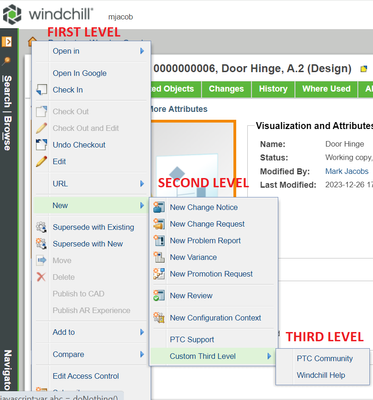Click the Supersede with Existing icon

pos(41,227)
